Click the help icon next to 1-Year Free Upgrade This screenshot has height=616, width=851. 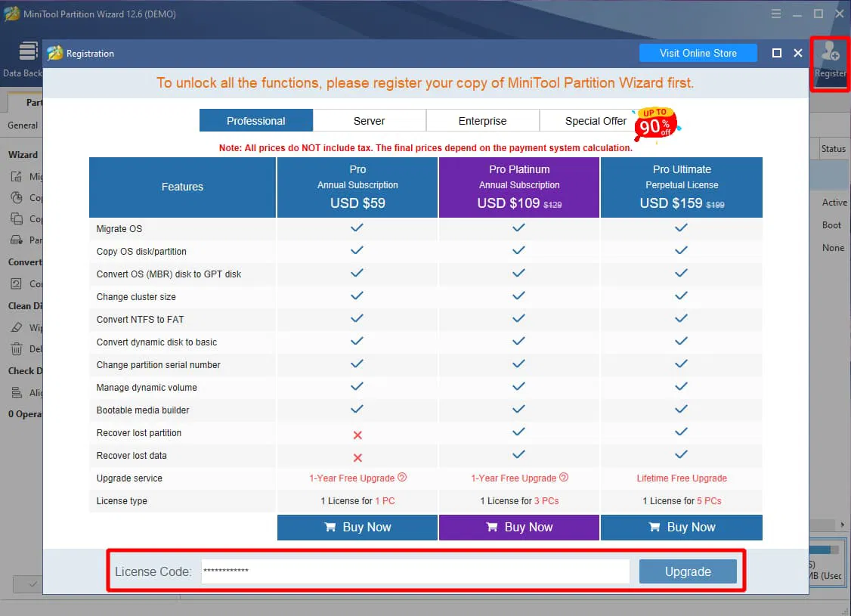click(402, 478)
